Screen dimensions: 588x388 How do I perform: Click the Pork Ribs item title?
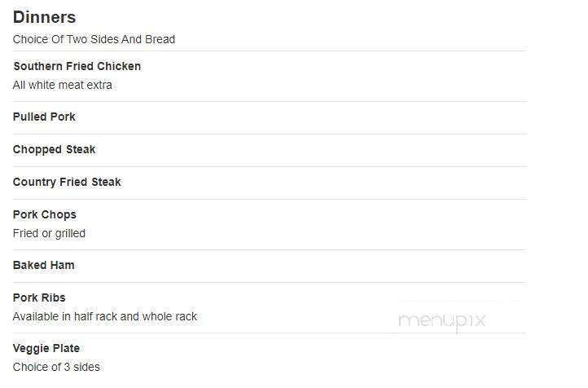coord(39,298)
